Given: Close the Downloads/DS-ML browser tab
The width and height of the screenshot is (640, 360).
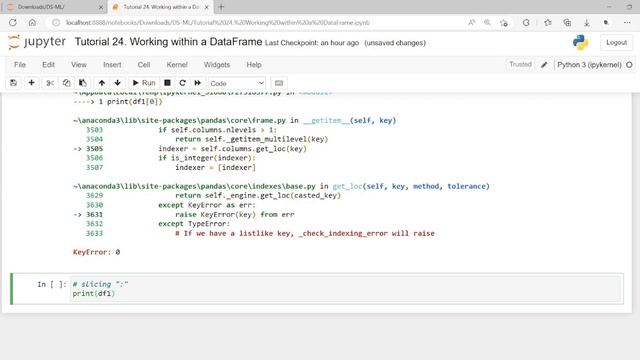Looking at the screenshot, I should pyautogui.click(x=101, y=7).
